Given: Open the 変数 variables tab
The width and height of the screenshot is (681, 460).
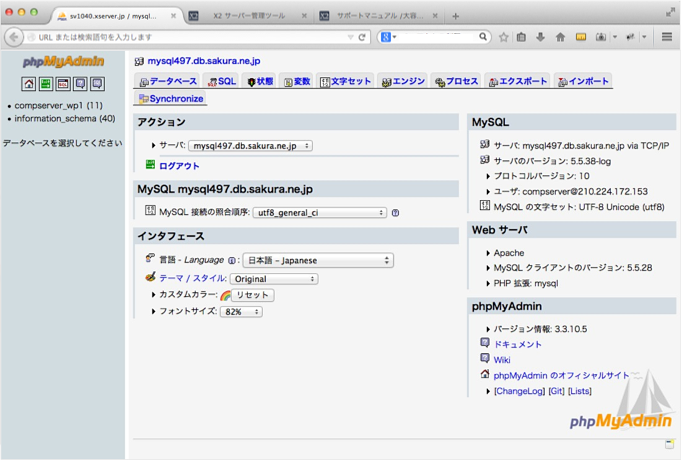Looking at the screenshot, I should point(297,81).
